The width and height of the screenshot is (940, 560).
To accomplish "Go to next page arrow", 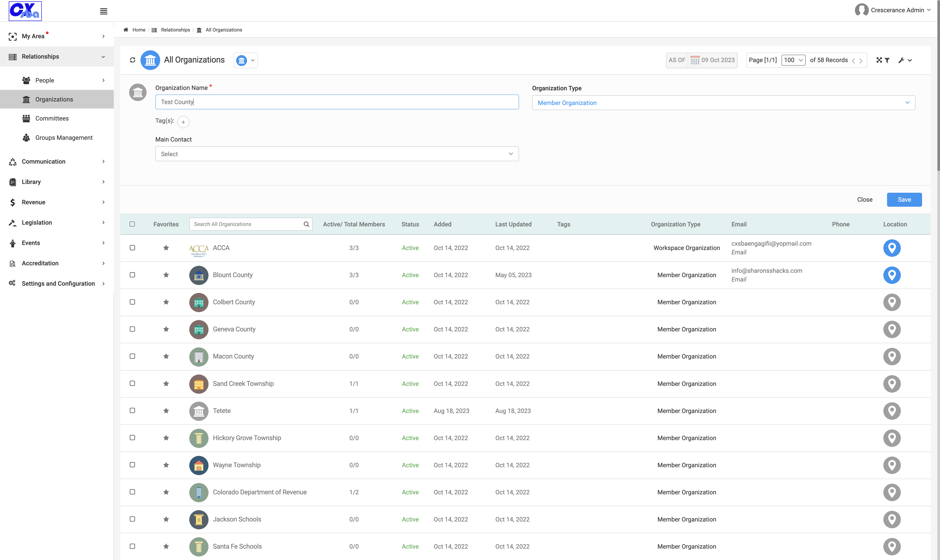I will (x=861, y=61).
